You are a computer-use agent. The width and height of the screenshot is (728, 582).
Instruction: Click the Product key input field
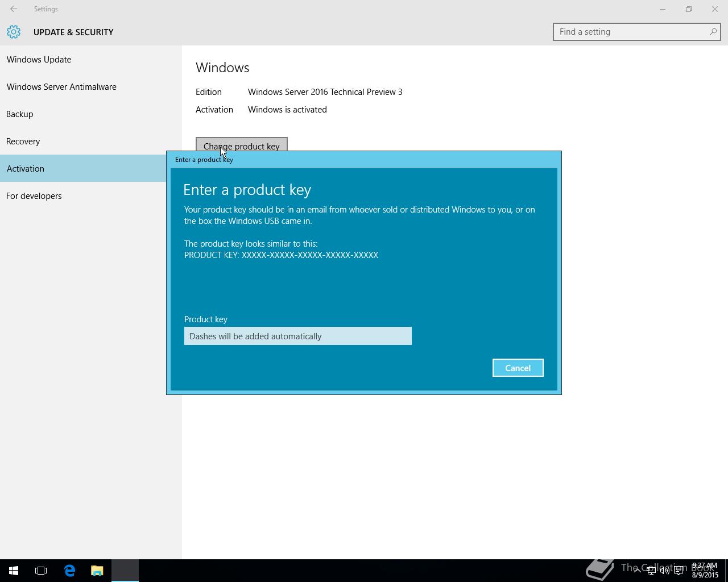(298, 336)
